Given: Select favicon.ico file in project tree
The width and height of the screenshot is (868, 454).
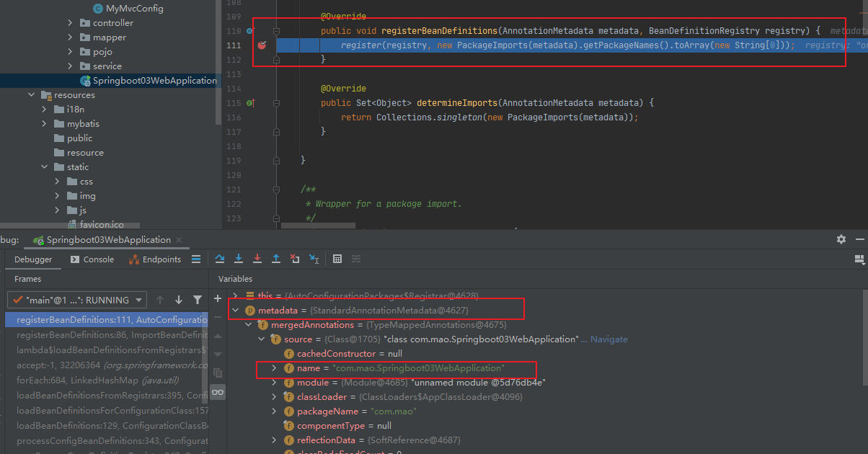Looking at the screenshot, I should (x=95, y=225).
